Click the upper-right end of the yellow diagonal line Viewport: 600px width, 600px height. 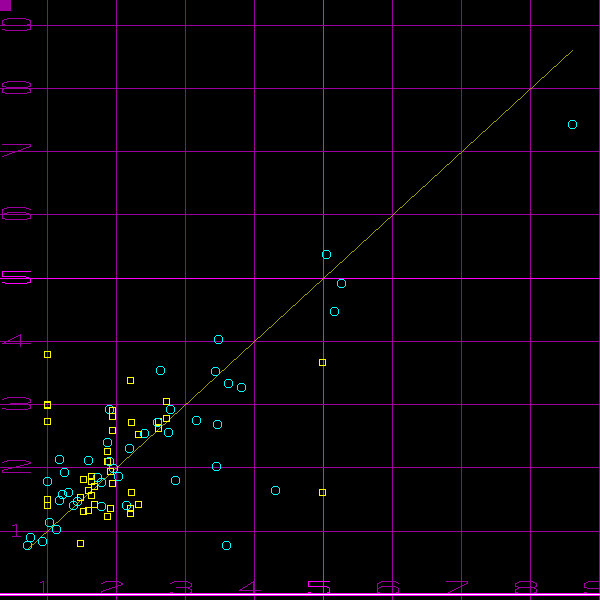coord(572,51)
